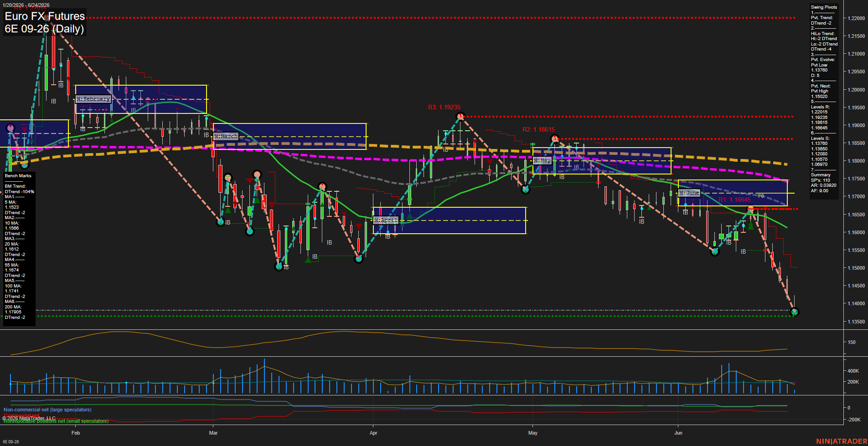Screen dimensions: 868x446
Task: Select the R3: 1.19235 resistance label
Action: coord(444,107)
